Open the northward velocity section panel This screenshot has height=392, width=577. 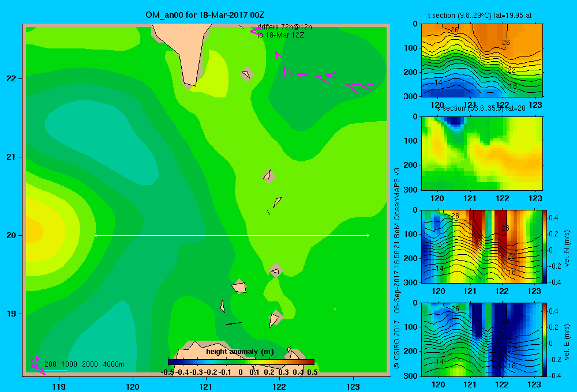point(482,246)
